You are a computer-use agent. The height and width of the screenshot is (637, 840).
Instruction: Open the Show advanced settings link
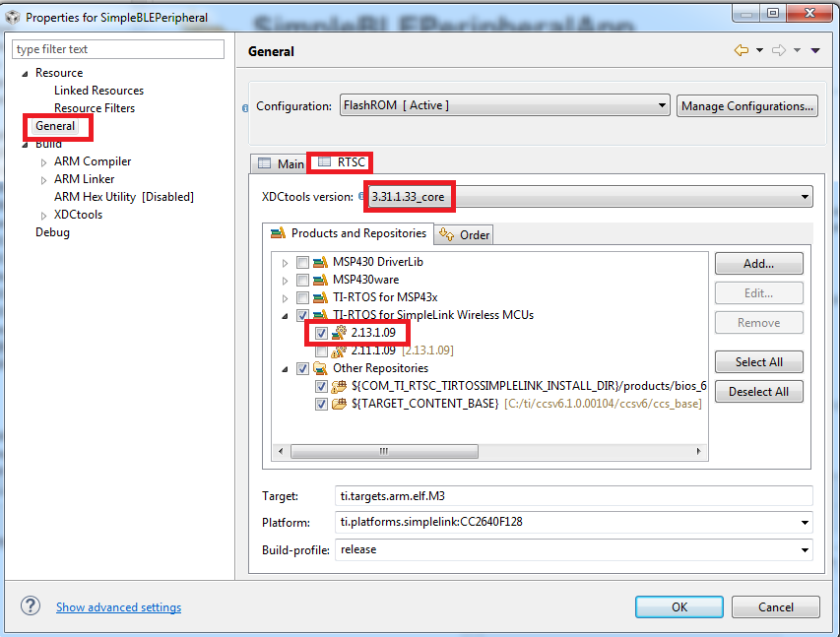click(x=118, y=607)
